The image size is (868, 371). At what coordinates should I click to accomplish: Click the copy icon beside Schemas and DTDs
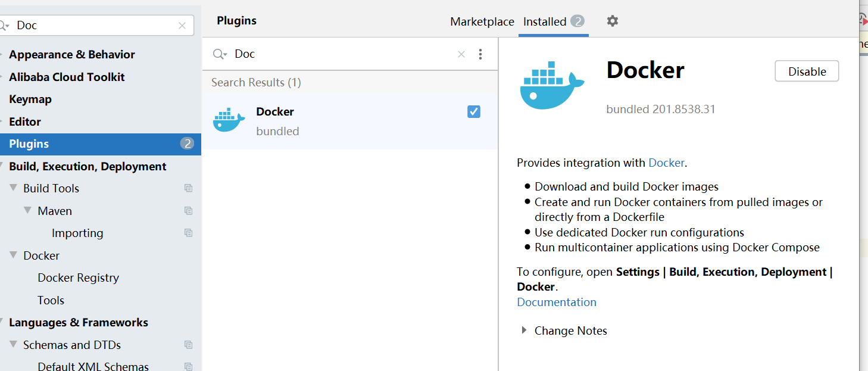(189, 345)
